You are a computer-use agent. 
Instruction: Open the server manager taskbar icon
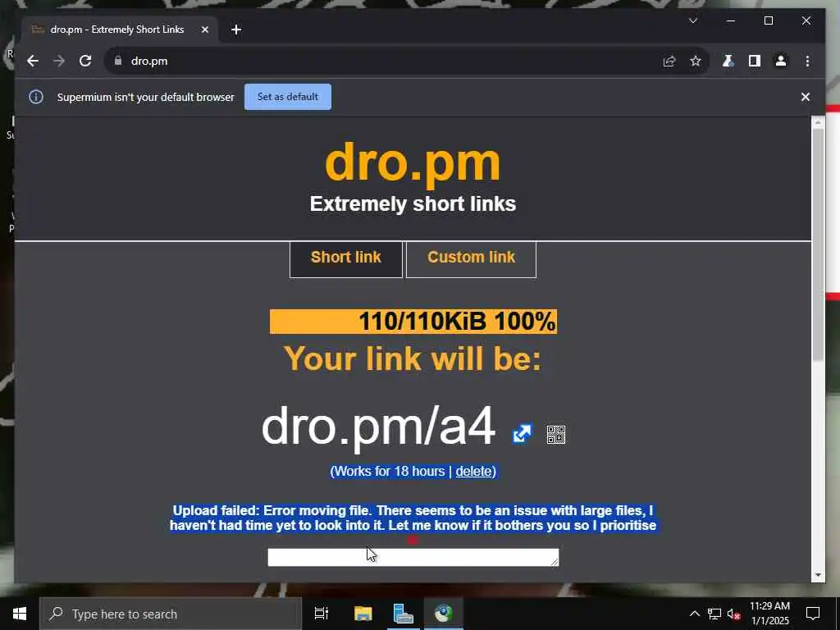tap(403, 614)
